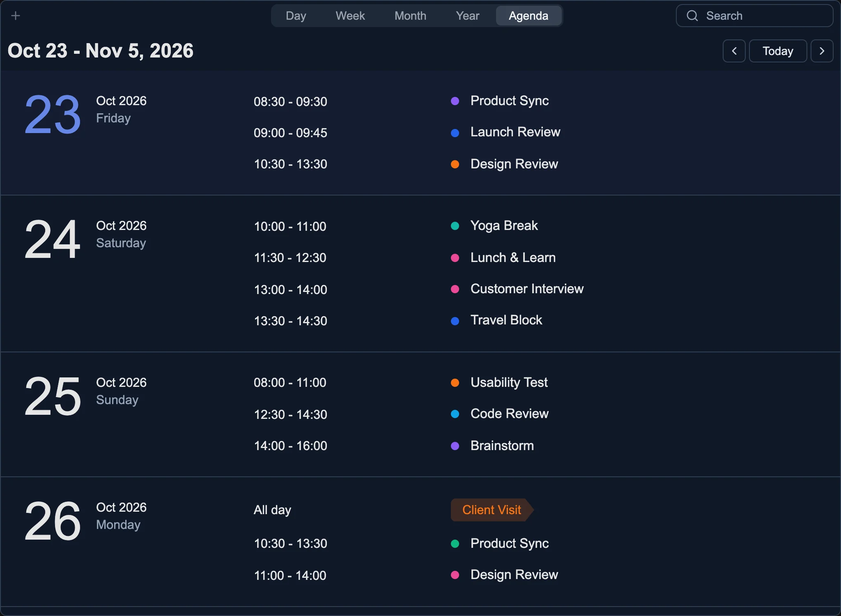Switch to Day view tab

pos(296,16)
